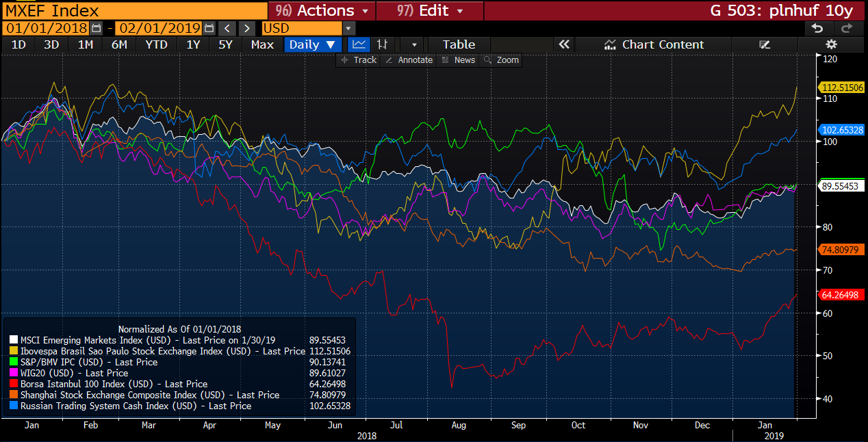Expand the currency USD dropdown arrow

point(349,29)
